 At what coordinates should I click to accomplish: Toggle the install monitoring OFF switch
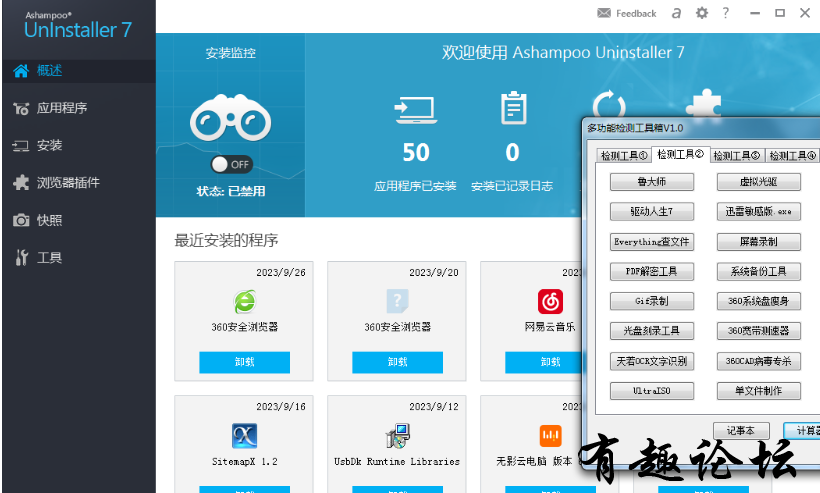[231, 165]
